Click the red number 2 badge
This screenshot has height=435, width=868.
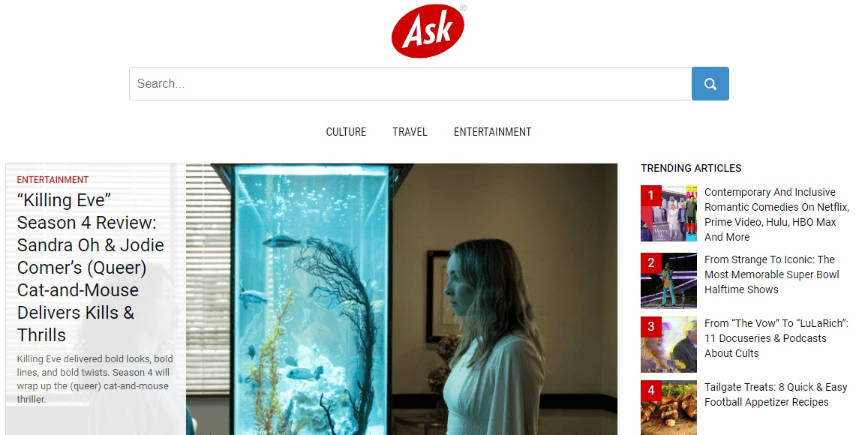(651, 263)
